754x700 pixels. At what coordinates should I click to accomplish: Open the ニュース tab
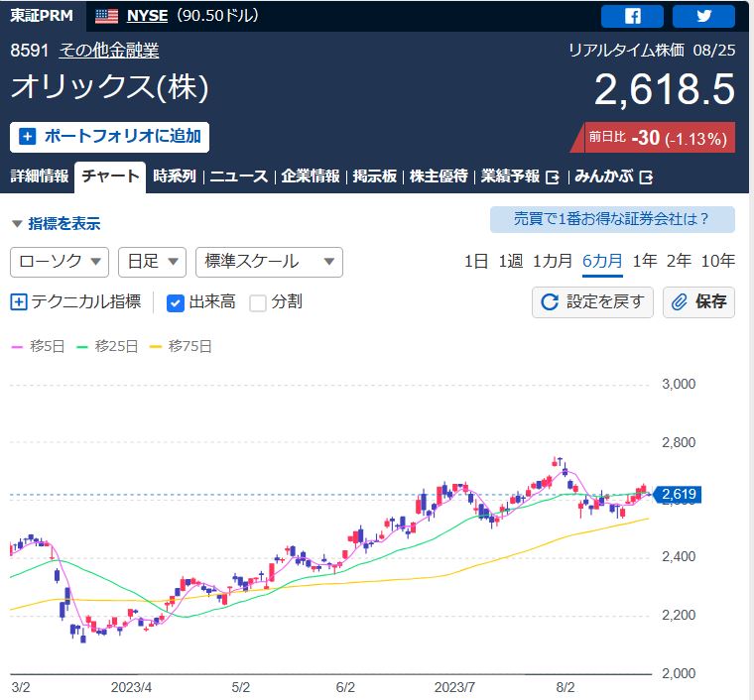[238, 176]
